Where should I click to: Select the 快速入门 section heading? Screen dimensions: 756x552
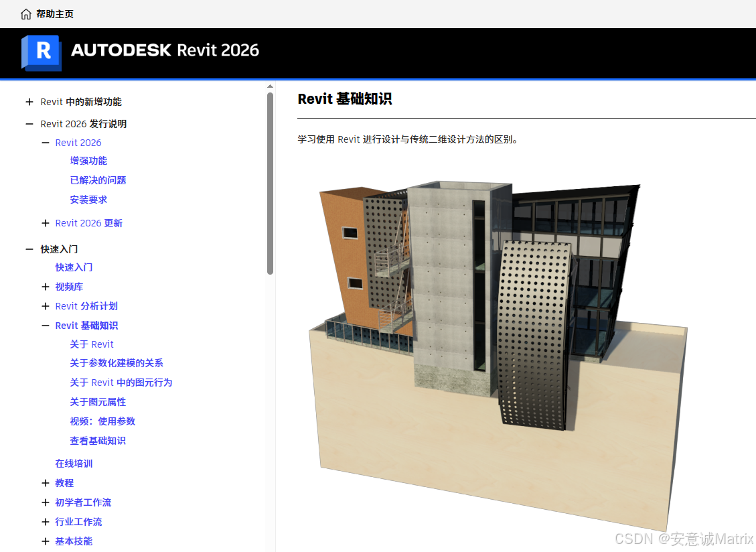[59, 249]
